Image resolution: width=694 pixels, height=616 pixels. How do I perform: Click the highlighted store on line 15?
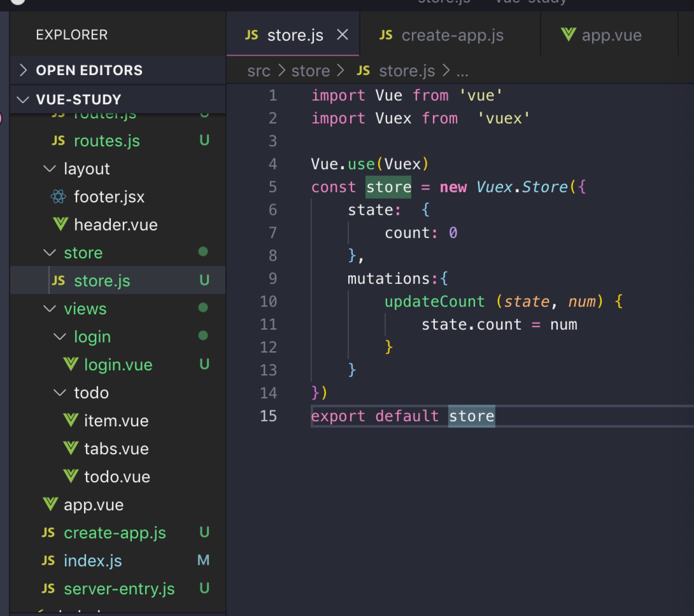click(471, 416)
